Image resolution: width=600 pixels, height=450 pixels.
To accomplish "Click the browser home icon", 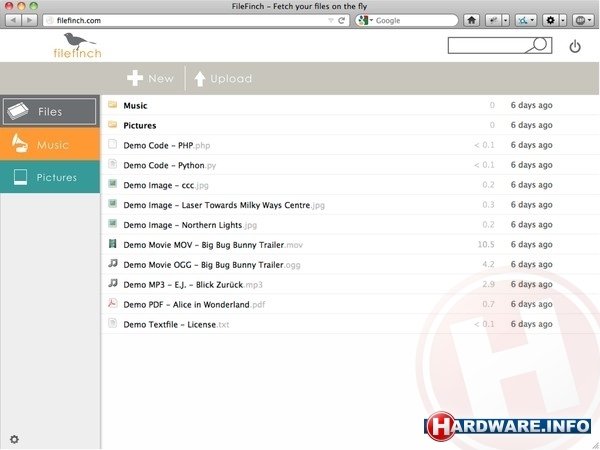I will coord(471,20).
